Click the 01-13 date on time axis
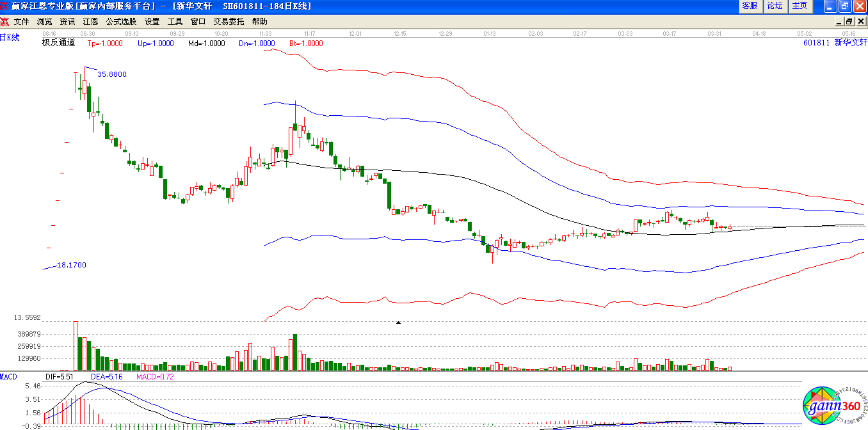The width and height of the screenshot is (868, 430). pyautogui.click(x=490, y=33)
